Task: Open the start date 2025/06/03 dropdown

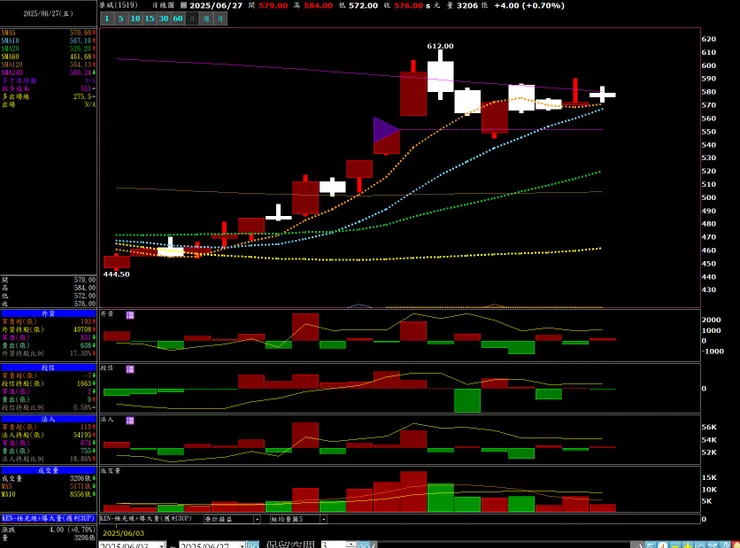Action: click(162, 545)
